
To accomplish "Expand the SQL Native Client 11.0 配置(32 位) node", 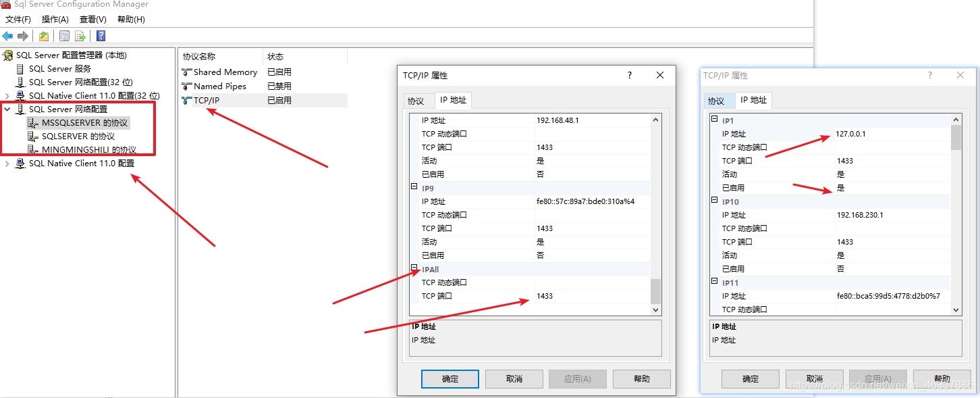I will point(7,95).
